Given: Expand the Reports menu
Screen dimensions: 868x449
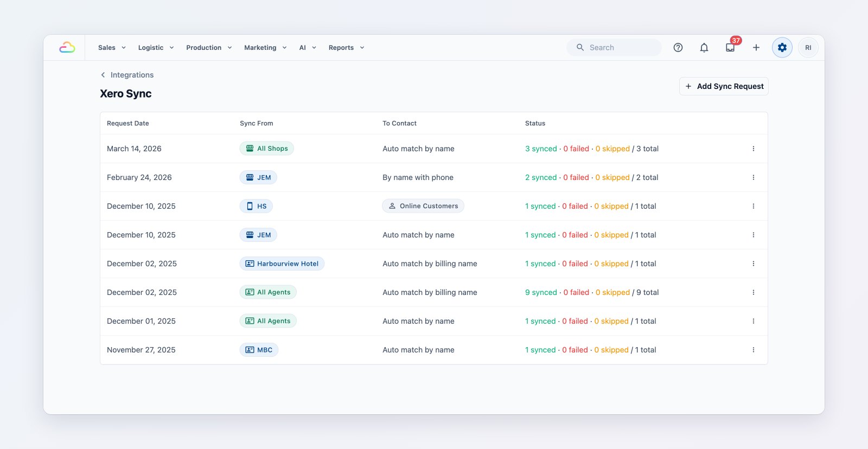Looking at the screenshot, I should [x=347, y=48].
